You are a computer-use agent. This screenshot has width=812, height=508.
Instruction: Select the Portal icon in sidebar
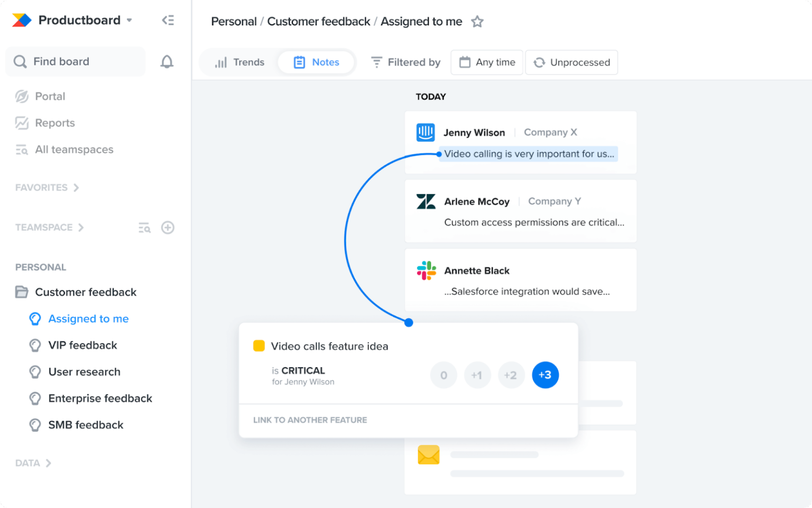[x=21, y=96]
